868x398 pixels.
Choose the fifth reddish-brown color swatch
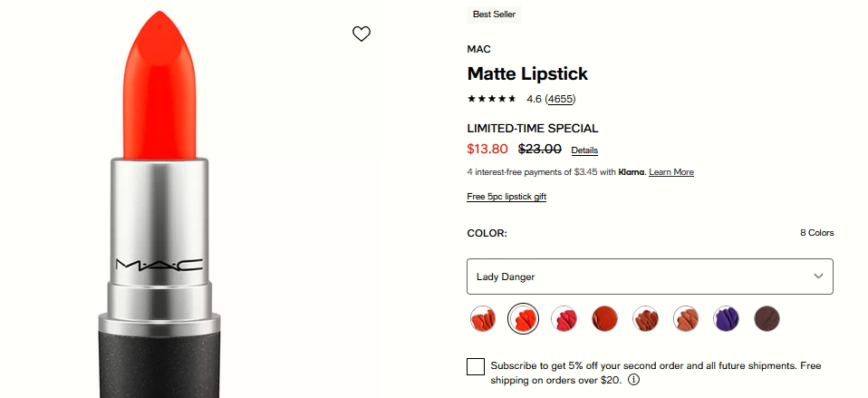[645, 318]
